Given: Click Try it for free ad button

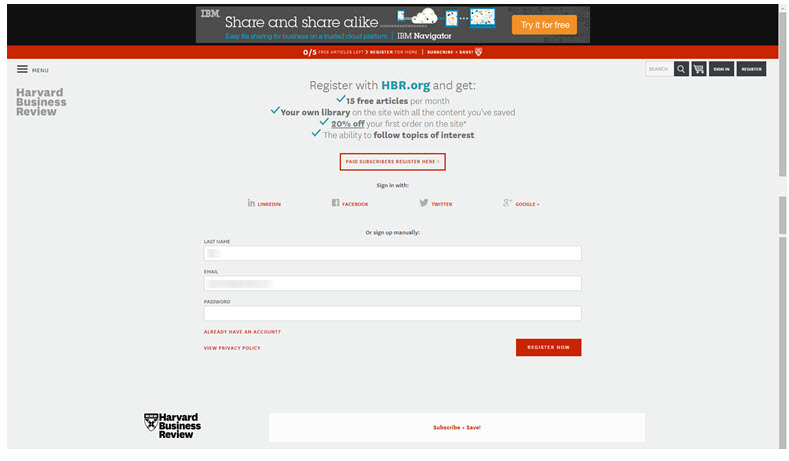Looking at the screenshot, I should (x=544, y=25).
